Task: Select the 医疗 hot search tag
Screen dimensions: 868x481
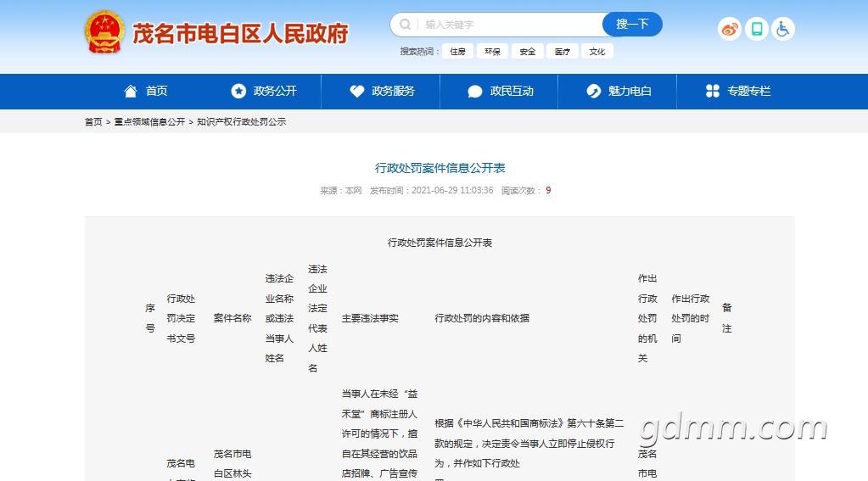Action: coord(563,52)
